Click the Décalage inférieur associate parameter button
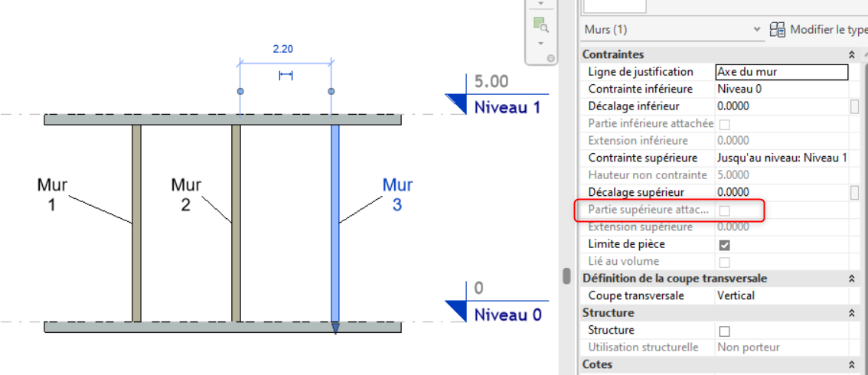The width and height of the screenshot is (868, 375). pos(854,106)
